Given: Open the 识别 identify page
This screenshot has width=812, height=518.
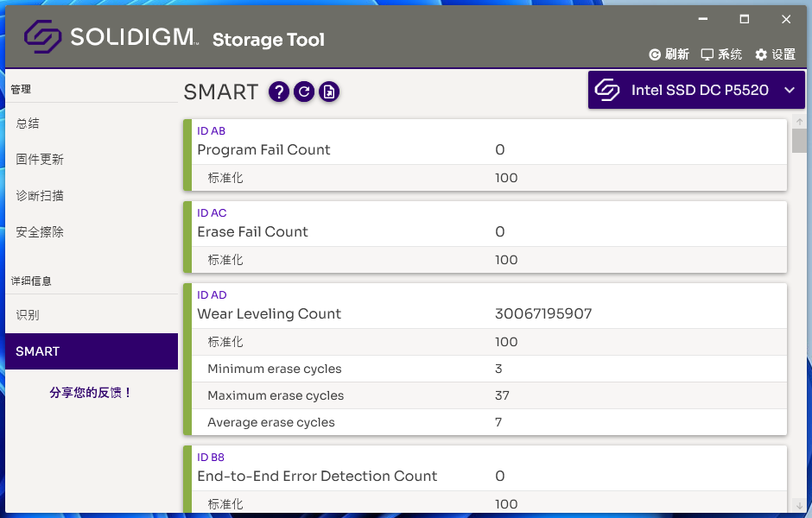Looking at the screenshot, I should pyautogui.click(x=28, y=315).
